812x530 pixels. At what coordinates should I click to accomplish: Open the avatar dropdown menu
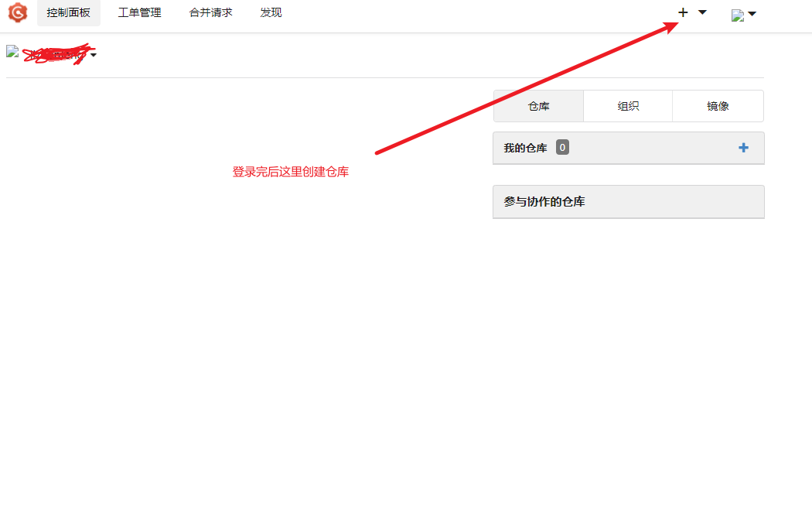point(752,13)
